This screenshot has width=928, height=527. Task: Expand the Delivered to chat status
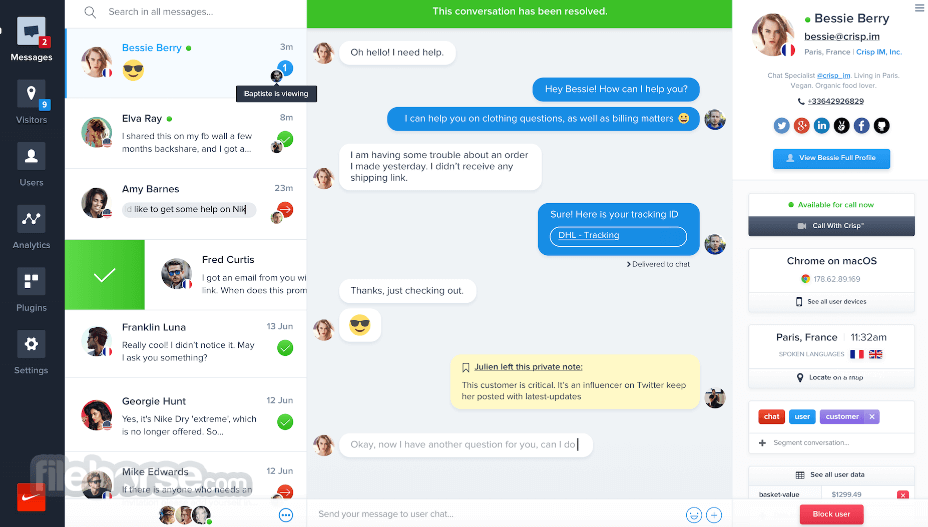pos(658,264)
